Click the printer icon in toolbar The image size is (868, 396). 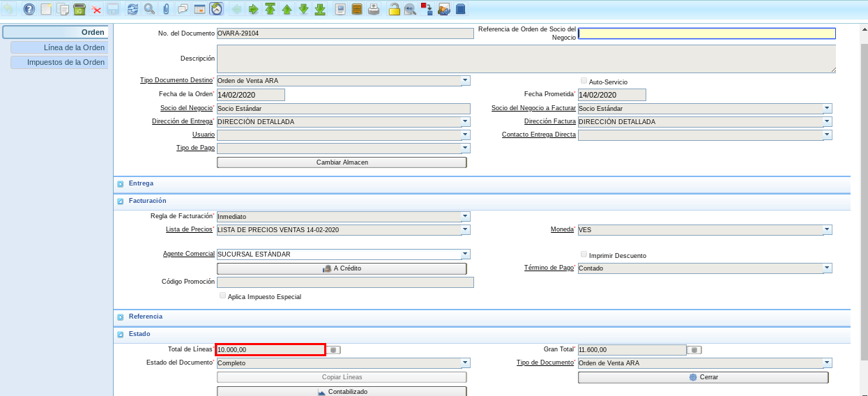click(x=374, y=9)
